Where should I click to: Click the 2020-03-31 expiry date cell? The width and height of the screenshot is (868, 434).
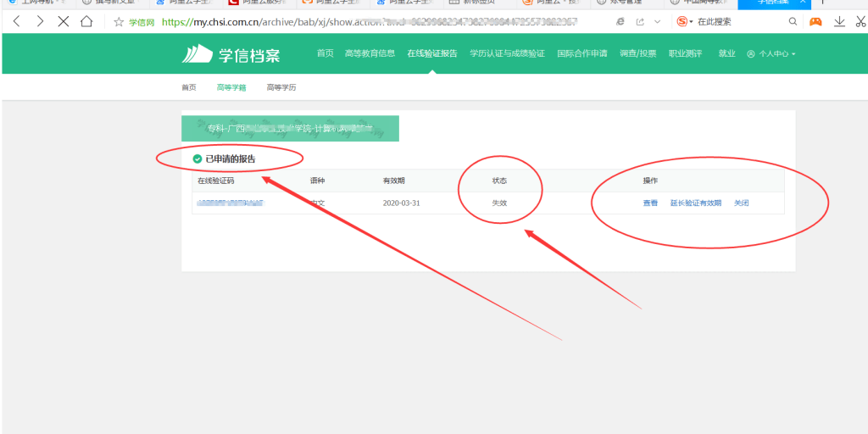coord(401,203)
